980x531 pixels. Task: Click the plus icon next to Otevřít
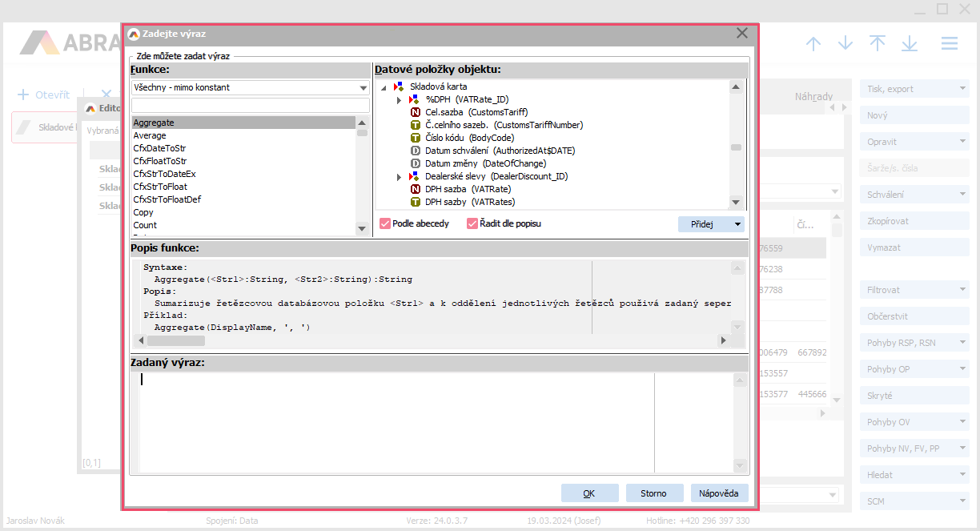tap(23, 95)
